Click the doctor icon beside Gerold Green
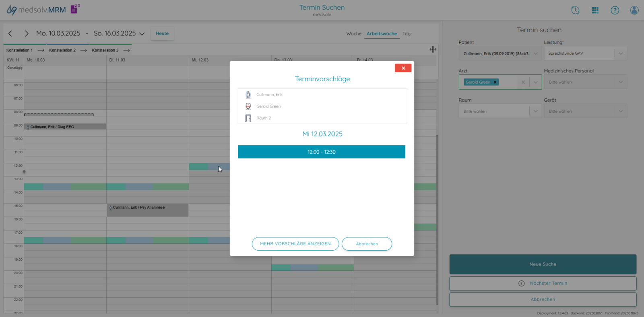The image size is (644, 317). [x=248, y=106]
